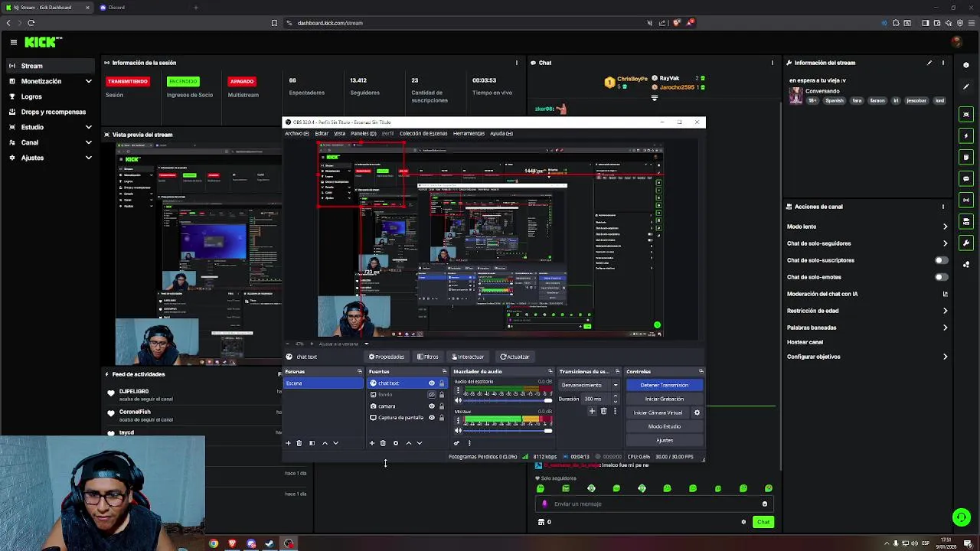Open the Kick hamburger menu

[14, 42]
